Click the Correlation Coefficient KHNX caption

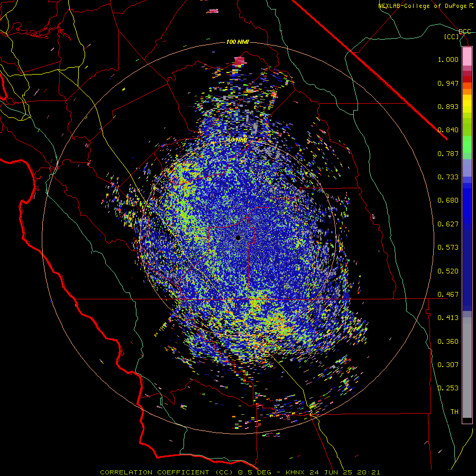pos(240,472)
